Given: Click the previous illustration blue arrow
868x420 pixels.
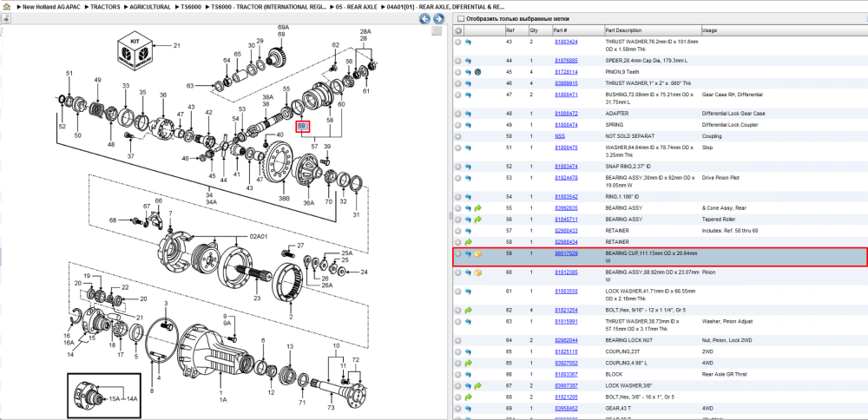Looking at the screenshot, I should pyautogui.click(x=424, y=19).
